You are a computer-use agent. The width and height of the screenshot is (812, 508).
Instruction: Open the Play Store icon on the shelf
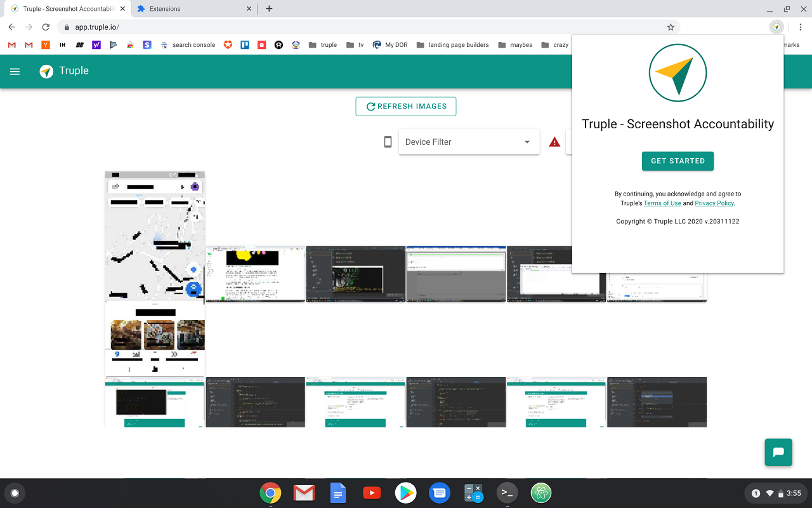(x=405, y=493)
